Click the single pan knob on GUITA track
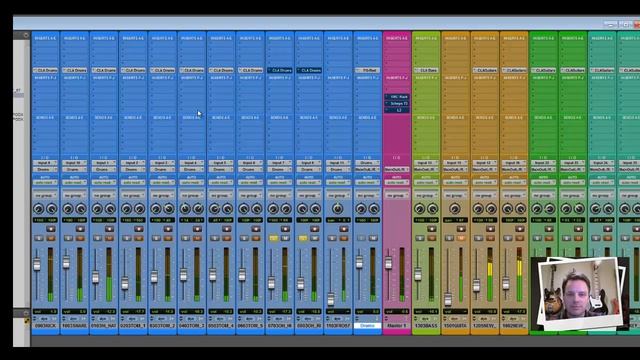 click(x=455, y=209)
